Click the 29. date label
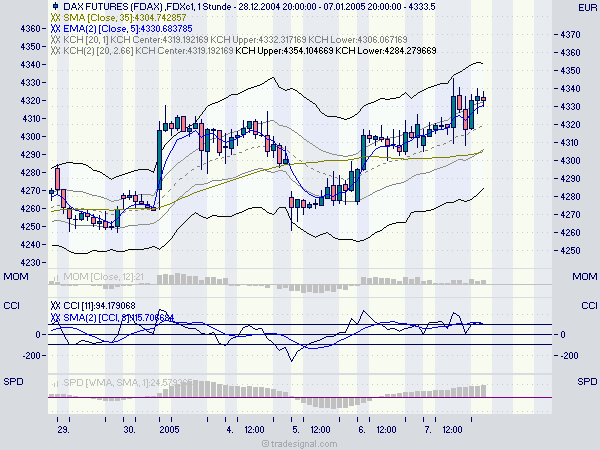The image size is (600, 450). click(64, 430)
